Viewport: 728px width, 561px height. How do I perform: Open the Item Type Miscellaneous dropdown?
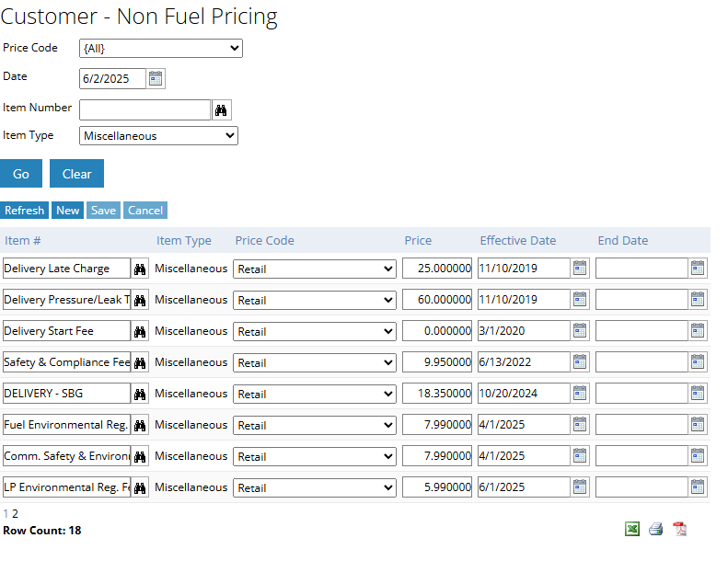coord(158,136)
